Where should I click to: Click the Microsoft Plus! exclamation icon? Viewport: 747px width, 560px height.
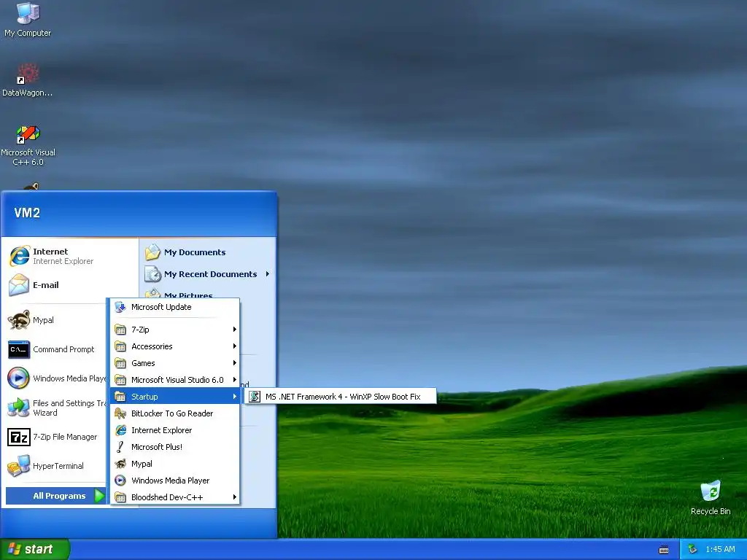coord(120,447)
